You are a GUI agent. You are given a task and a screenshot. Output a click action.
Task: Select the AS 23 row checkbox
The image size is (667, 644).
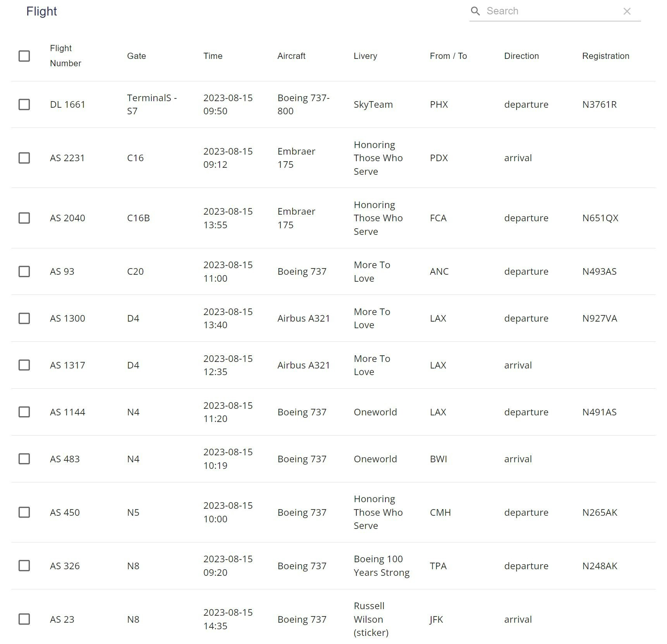click(x=24, y=620)
